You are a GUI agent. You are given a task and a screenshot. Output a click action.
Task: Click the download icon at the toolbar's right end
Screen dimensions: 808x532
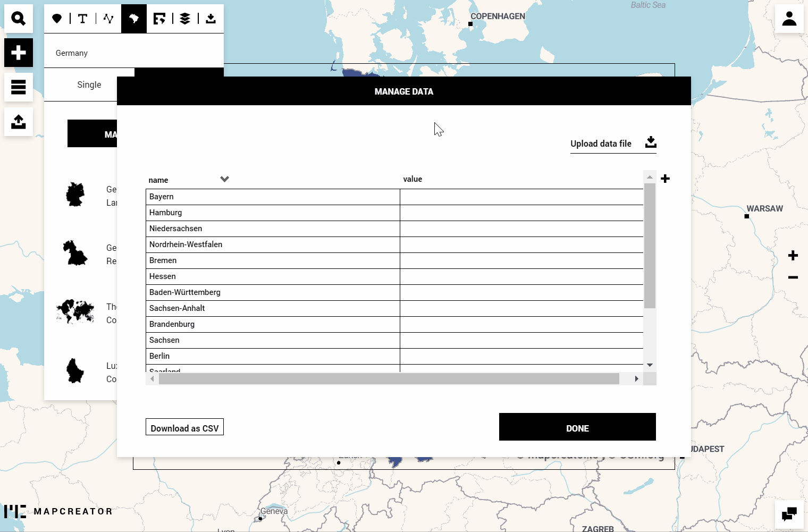[x=211, y=18]
